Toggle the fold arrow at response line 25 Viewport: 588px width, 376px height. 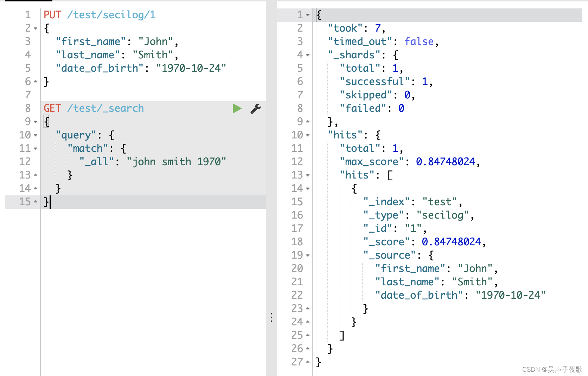[x=308, y=336]
